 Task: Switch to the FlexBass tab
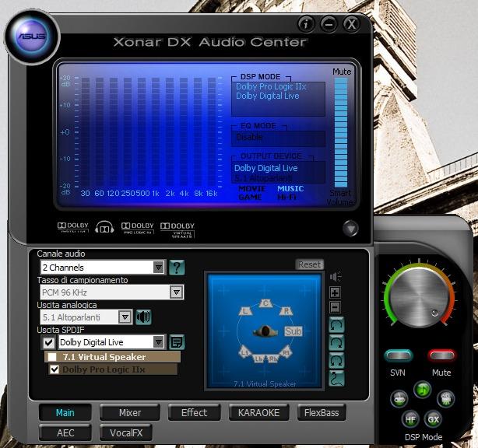click(322, 413)
